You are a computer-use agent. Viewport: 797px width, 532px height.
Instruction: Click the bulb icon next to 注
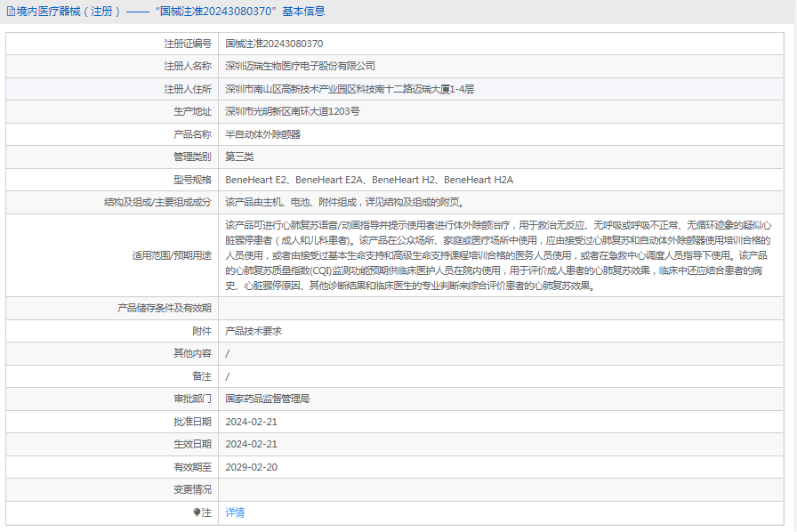click(197, 512)
